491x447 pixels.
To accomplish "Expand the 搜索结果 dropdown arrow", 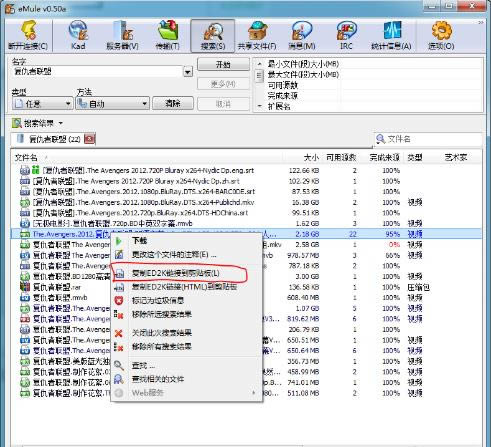I will click(x=61, y=123).
